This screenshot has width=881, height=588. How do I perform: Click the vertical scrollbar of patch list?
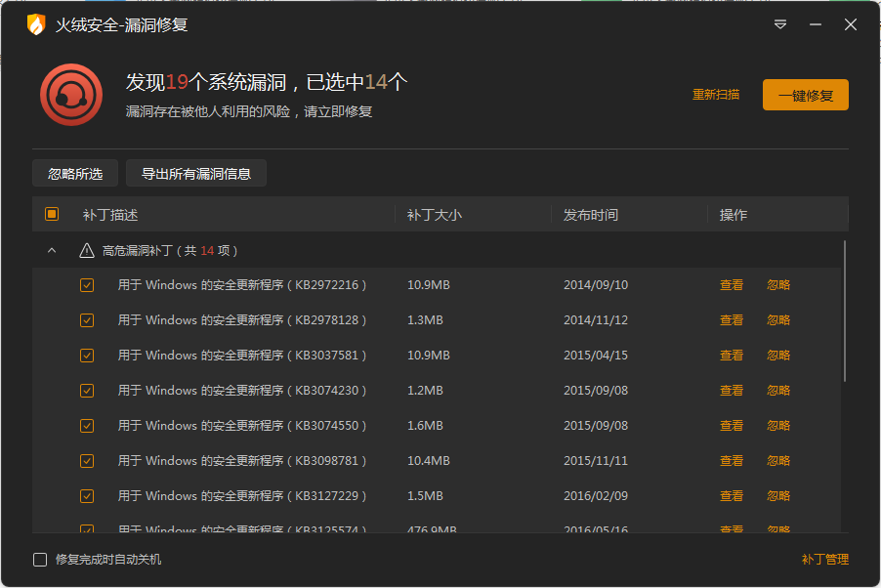(845, 311)
